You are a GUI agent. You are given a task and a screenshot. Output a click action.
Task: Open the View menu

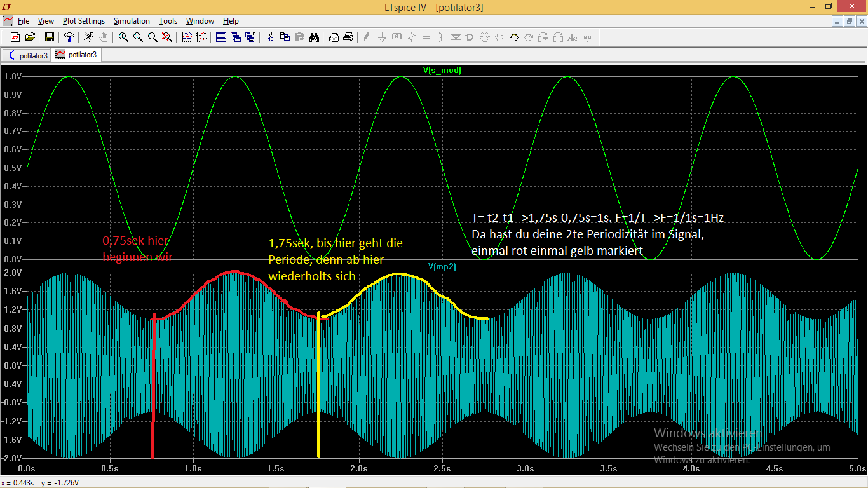[46, 21]
